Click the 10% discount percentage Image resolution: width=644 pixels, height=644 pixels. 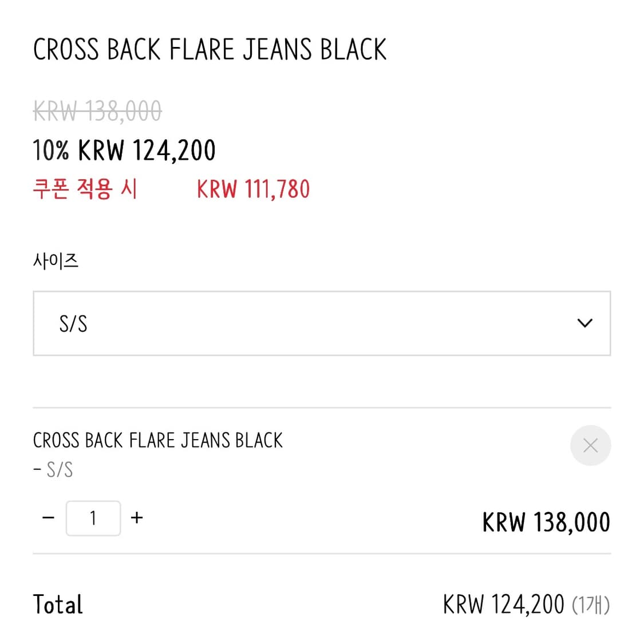click(51, 151)
